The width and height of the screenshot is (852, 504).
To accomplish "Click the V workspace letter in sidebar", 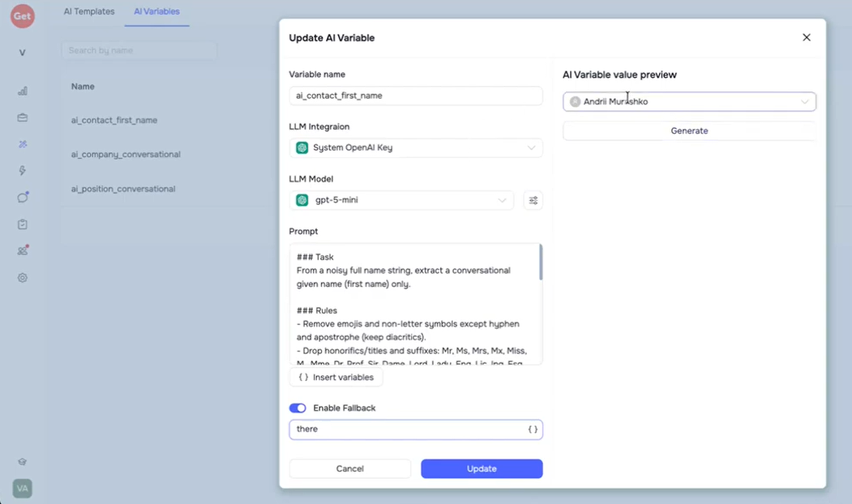I will click(22, 53).
